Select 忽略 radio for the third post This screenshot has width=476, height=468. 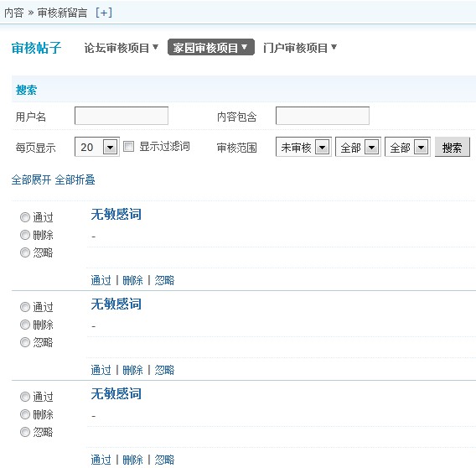point(25,432)
